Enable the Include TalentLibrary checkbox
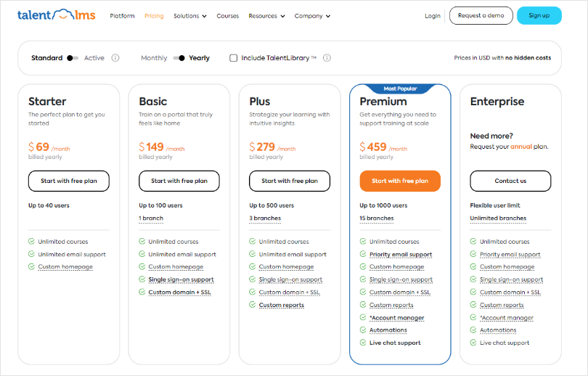The height and width of the screenshot is (376, 588). pyautogui.click(x=234, y=58)
